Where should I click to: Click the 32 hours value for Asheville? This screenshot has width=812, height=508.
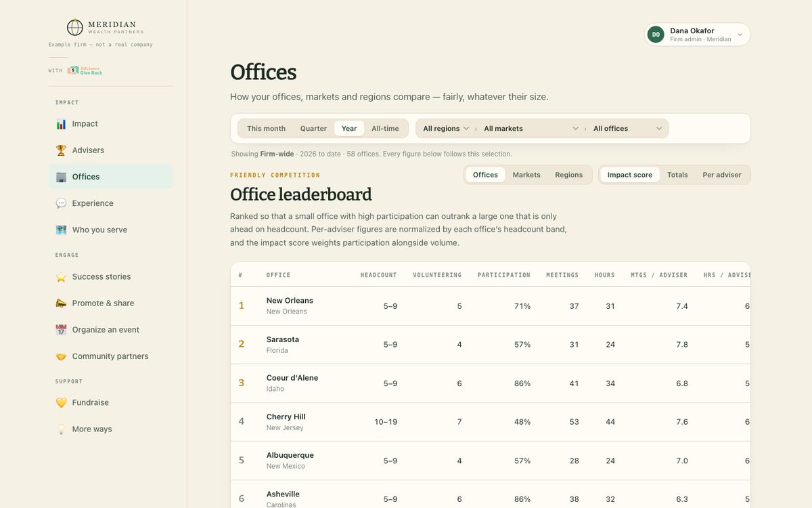[610, 499]
